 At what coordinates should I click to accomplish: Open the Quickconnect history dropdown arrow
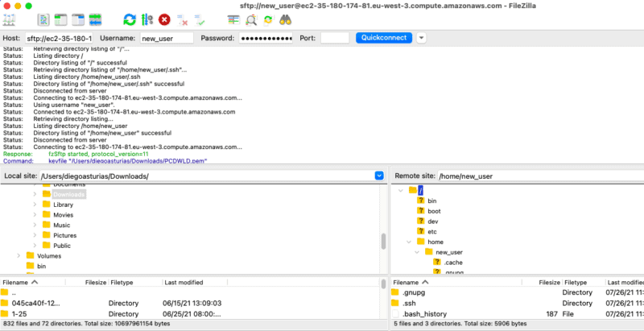pyautogui.click(x=421, y=38)
